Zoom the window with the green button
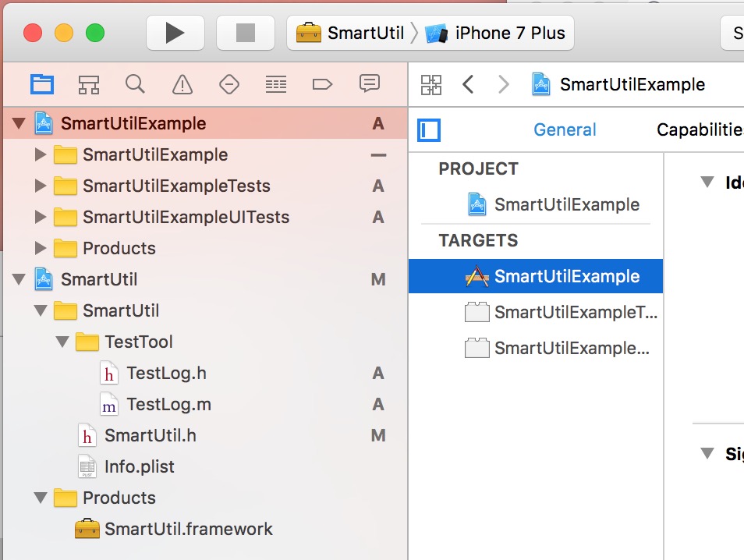 (x=95, y=33)
